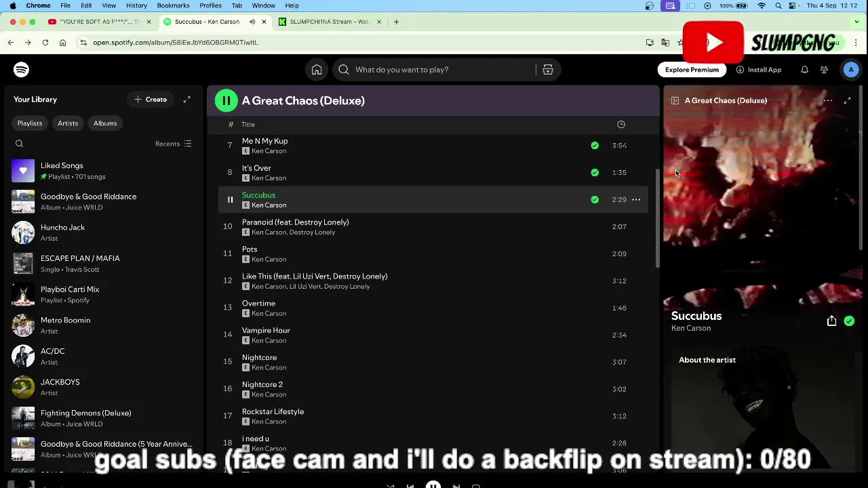Select the Vampire Hour track row
The image size is (868, 488).
tap(433, 335)
